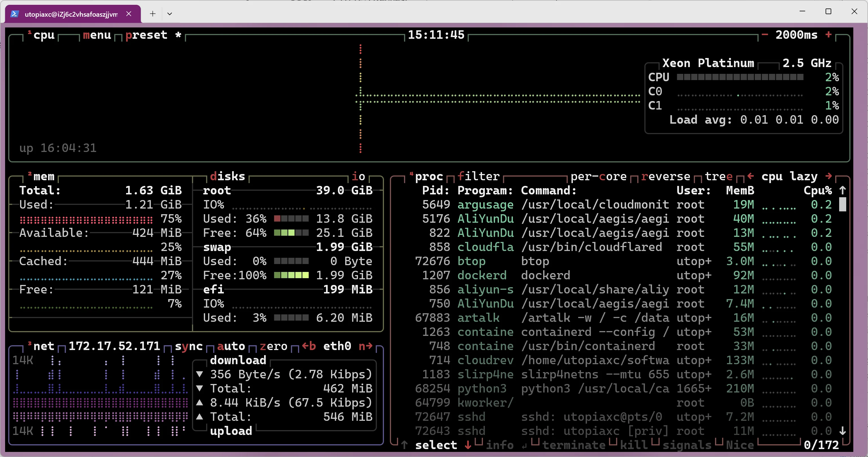Select the cloudrev process row
The width and height of the screenshot is (868, 457).
pyautogui.click(x=623, y=361)
